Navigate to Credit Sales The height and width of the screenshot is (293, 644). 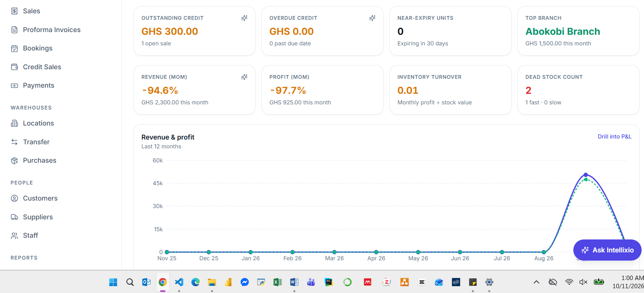click(42, 67)
